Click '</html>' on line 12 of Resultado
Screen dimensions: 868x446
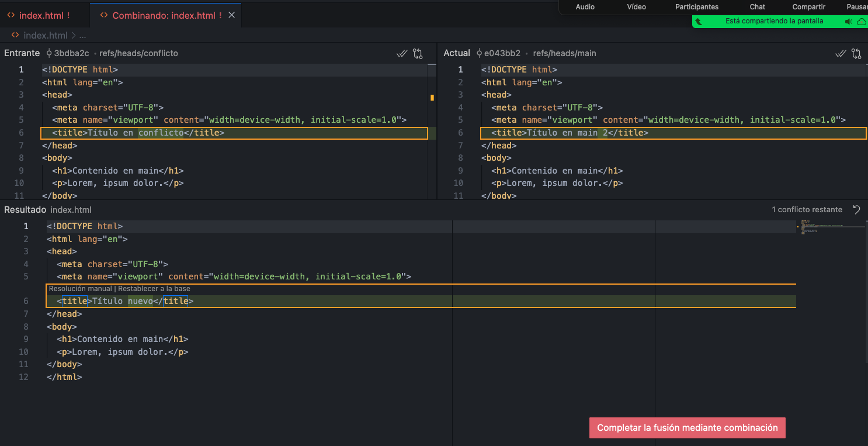coord(64,377)
